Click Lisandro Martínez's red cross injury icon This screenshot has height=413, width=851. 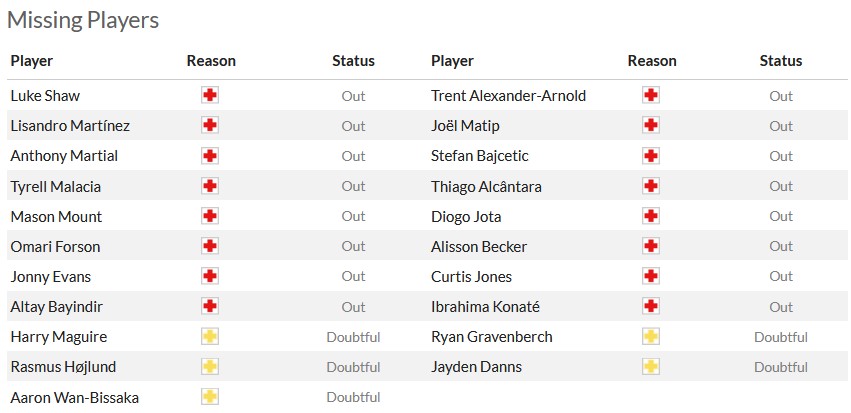[210, 126]
